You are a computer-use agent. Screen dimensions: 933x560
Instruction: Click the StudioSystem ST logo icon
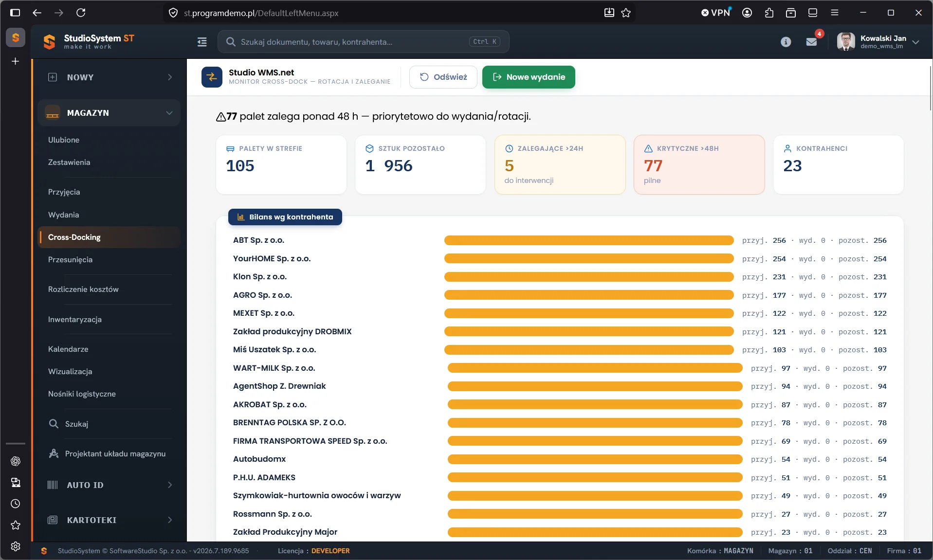coord(49,42)
